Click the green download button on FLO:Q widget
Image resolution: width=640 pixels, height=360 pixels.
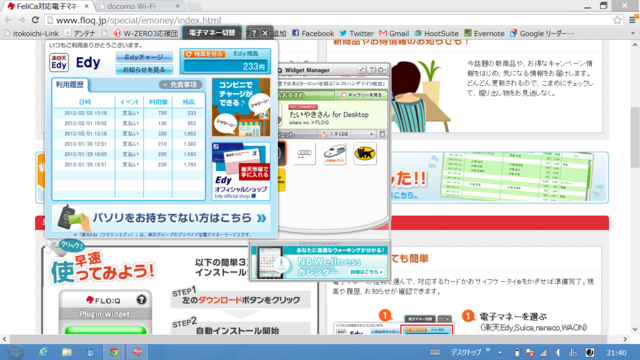click(x=106, y=330)
